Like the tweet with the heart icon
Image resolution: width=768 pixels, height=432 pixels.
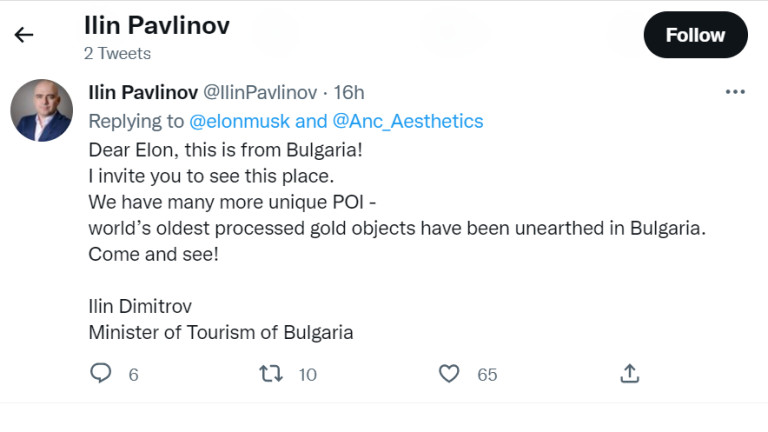449,374
